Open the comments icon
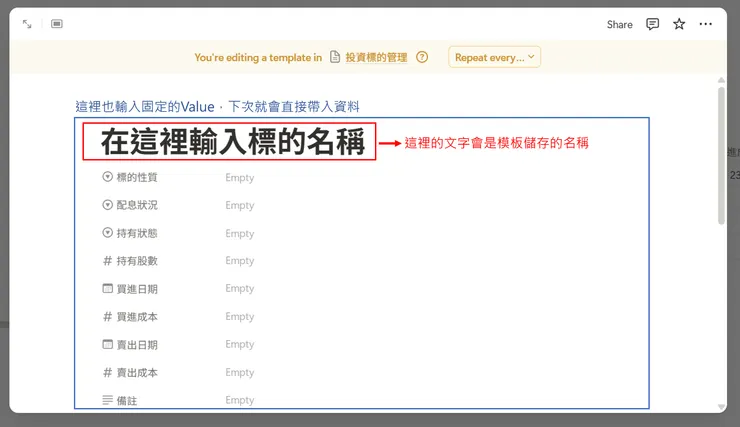The width and height of the screenshot is (740, 427). point(652,24)
